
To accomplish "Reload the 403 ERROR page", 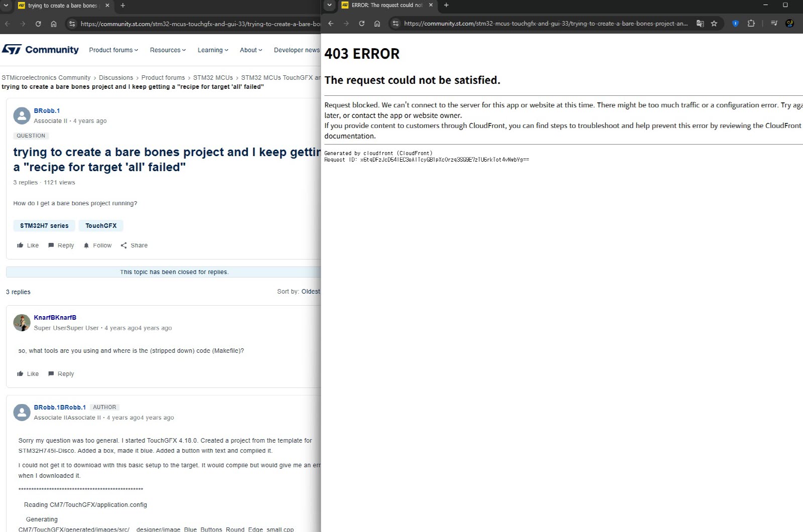I will [x=361, y=24].
